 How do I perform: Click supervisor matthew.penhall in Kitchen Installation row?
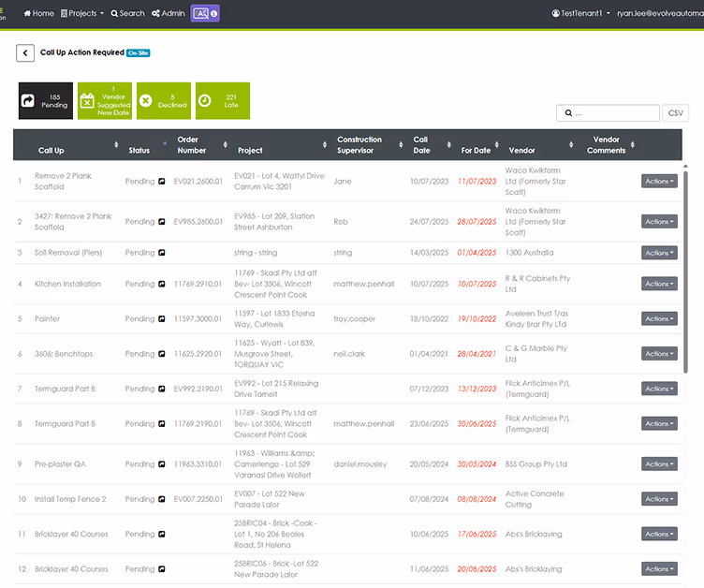click(x=363, y=284)
